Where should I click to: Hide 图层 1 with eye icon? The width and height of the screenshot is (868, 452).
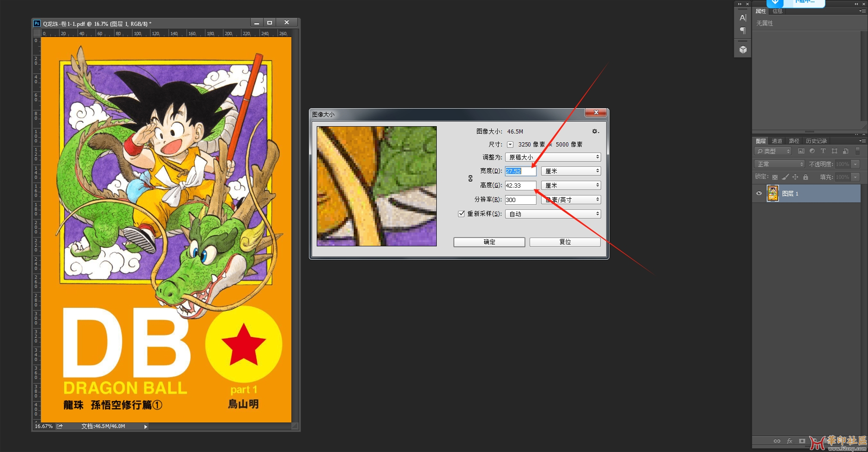point(759,194)
